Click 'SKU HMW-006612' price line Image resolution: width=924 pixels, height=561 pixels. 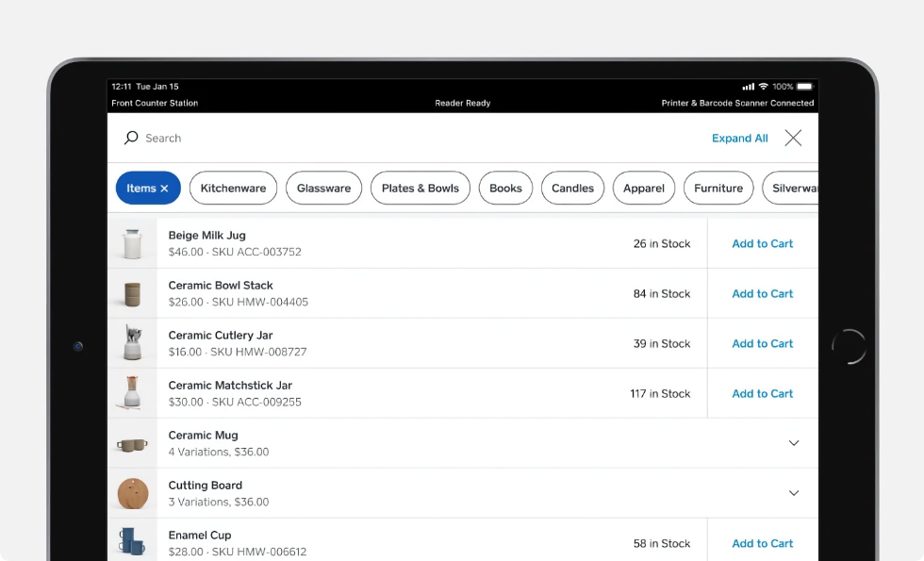238,552
